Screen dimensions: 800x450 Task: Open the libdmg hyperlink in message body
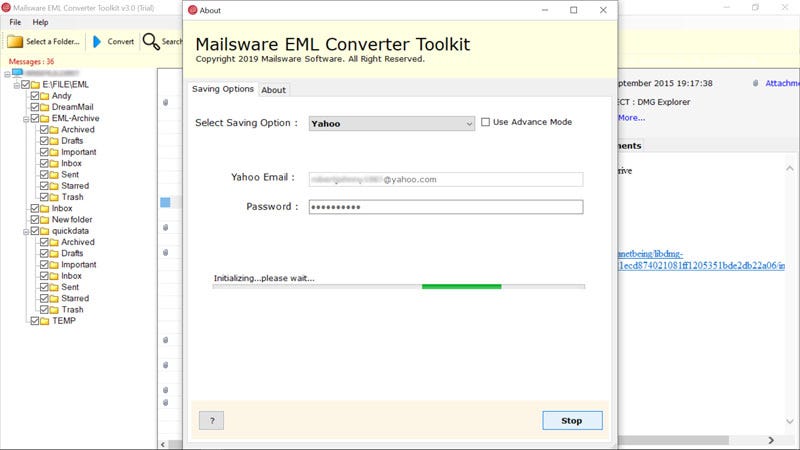(x=701, y=260)
